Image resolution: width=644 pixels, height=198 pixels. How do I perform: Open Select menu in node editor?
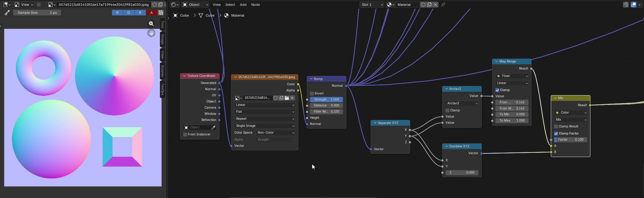tap(230, 5)
